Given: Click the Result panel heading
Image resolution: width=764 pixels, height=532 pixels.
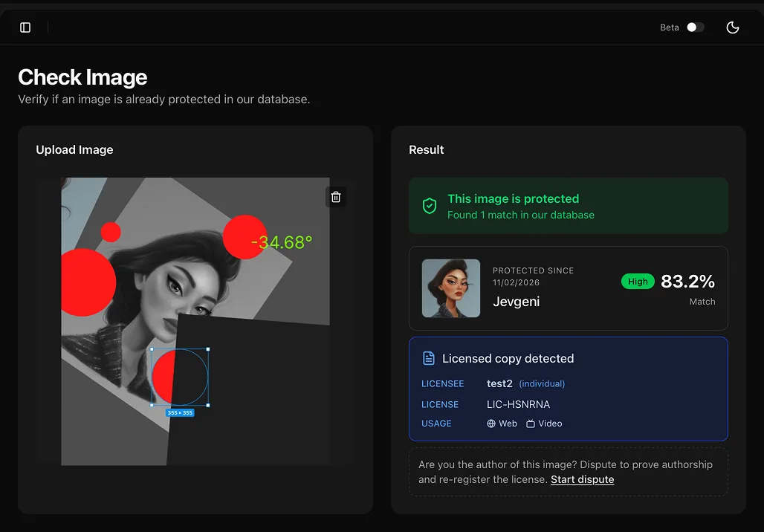Looking at the screenshot, I should click(427, 149).
